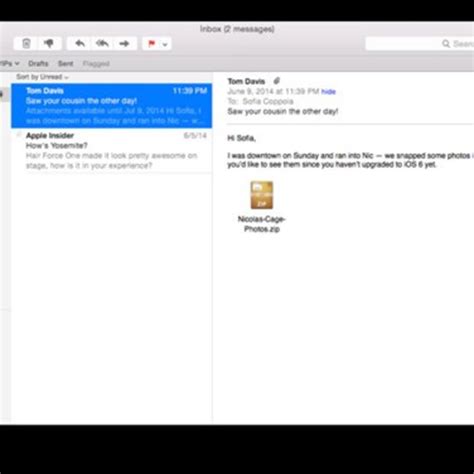Viewport: 474px width, 474px height.
Task: Select the Apple Insider message
Action: point(111,151)
